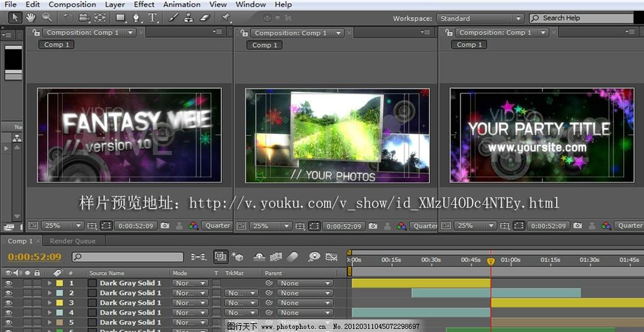Hide layer 1 using its eye icon
The height and width of the screenshot is (332, 644).
point(9,284)
